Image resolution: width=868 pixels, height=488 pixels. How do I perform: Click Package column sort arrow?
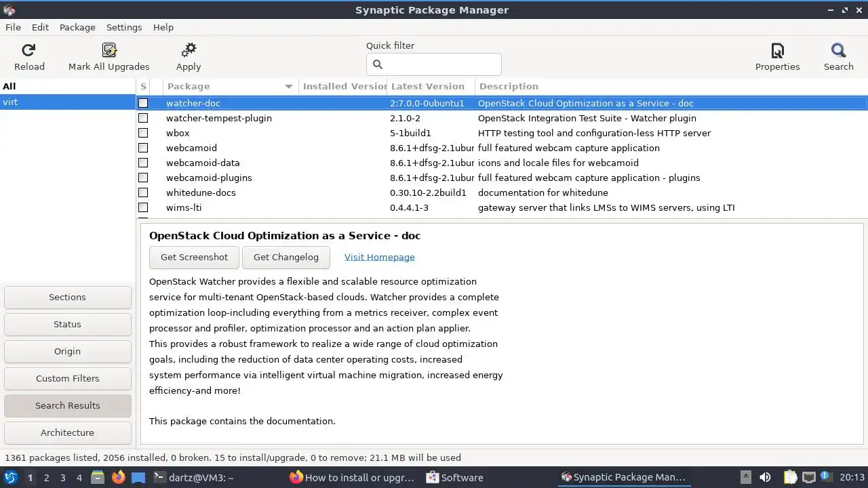click(289, 87)
